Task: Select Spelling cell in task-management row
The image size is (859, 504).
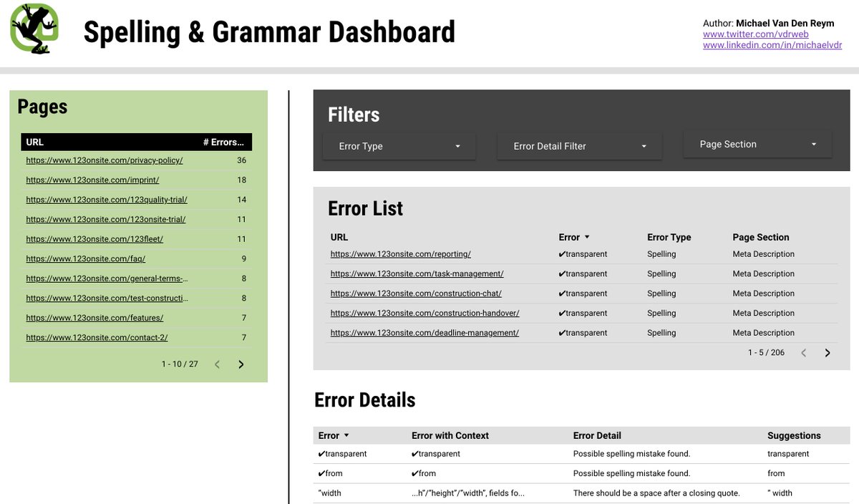Action: 661,274
